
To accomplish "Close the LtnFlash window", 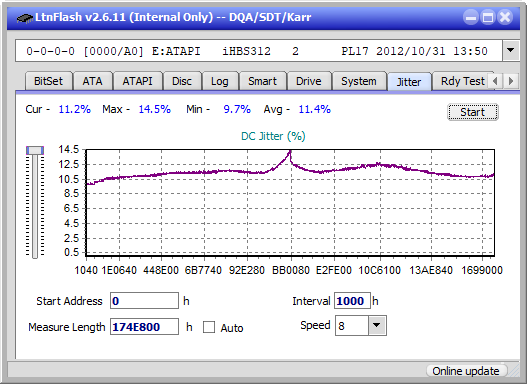I will pyautogui.click(x=505, y=17).
